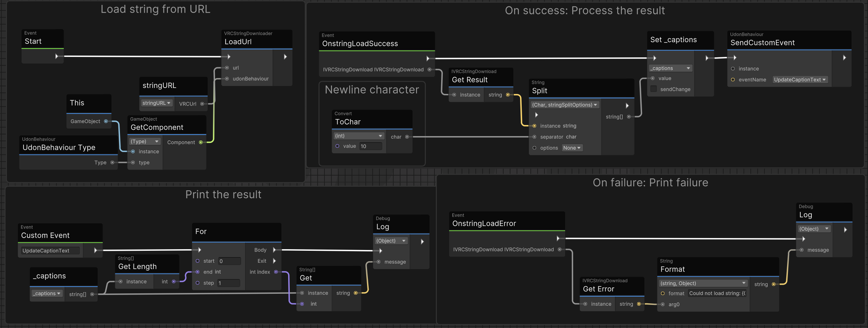Click the Split options input port
The width and height of the screenshot is (868, 328).
[534, 148]
